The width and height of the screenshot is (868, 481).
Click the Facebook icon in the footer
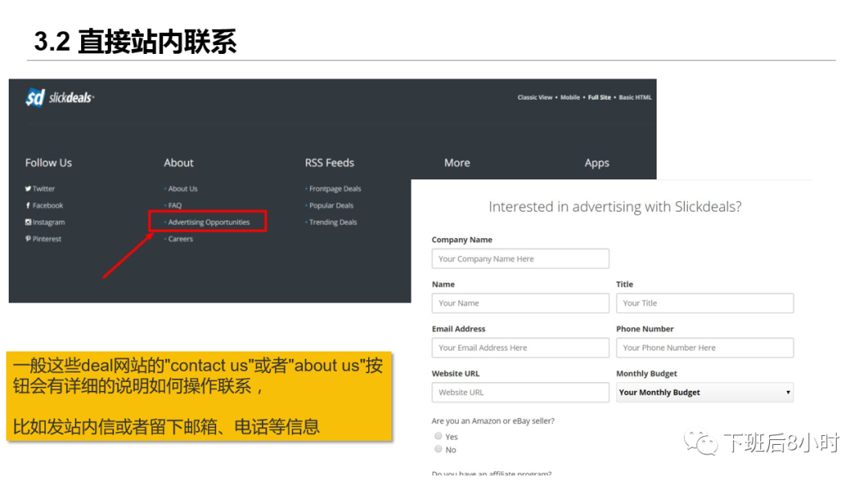coord(29,205)
